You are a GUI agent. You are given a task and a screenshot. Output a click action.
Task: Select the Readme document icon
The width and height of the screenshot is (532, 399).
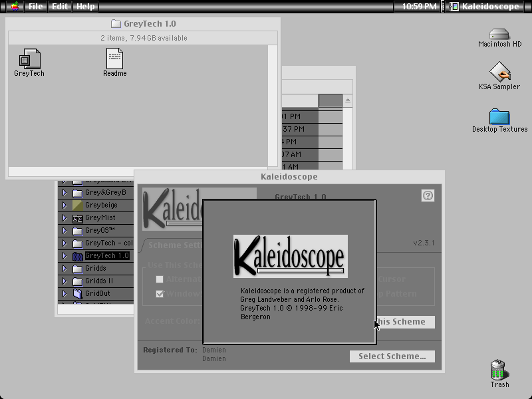114,59
